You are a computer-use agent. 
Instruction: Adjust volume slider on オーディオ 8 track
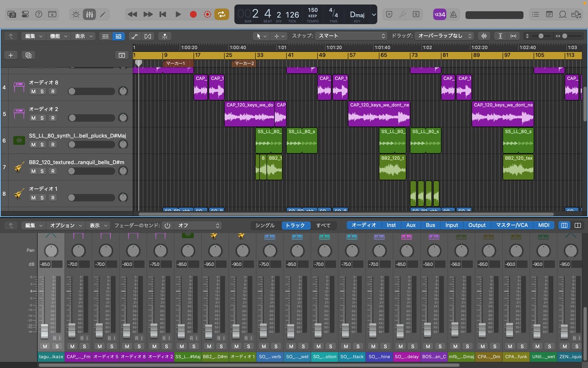92,92
